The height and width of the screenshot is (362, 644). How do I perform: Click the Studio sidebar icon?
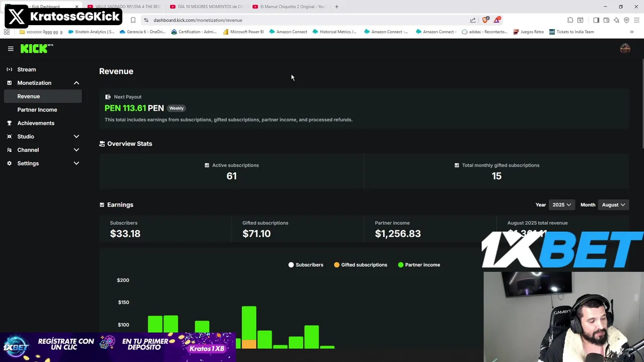[9, 136]
